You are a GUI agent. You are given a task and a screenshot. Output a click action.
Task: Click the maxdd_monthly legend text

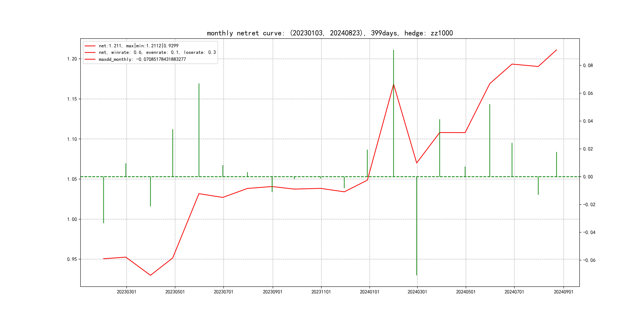pos(142,59)
